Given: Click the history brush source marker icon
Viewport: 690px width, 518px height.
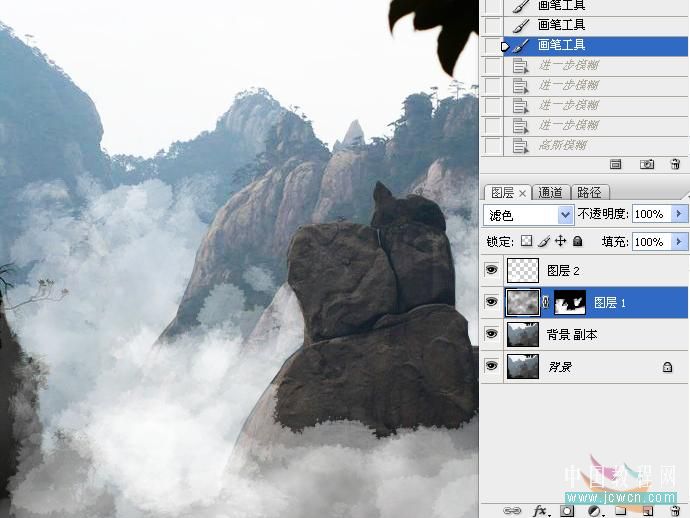Looking at the screenshot, I should [x=505, y=46].
